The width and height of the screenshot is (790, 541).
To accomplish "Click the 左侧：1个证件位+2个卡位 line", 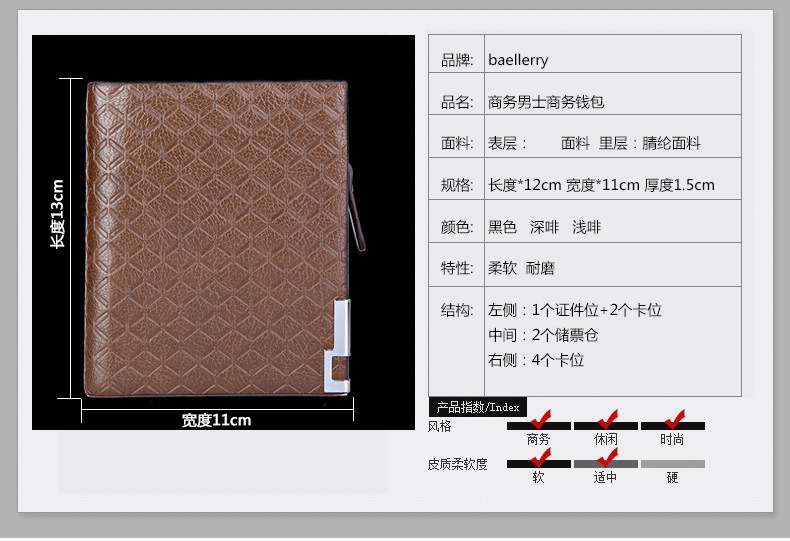I will [x=574, y=310].
